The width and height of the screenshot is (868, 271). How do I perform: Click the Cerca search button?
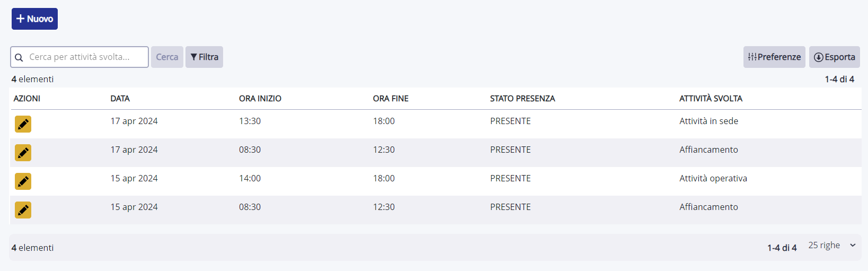(x=167, y=57)
